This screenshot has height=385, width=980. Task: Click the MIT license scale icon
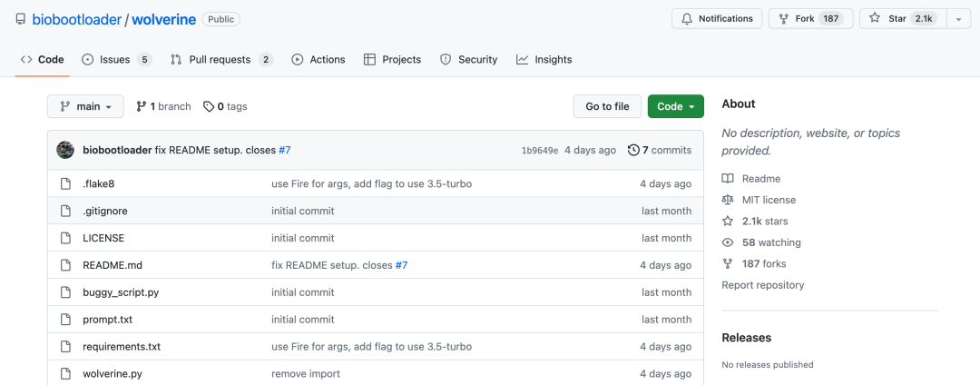(x=728, y=200)
